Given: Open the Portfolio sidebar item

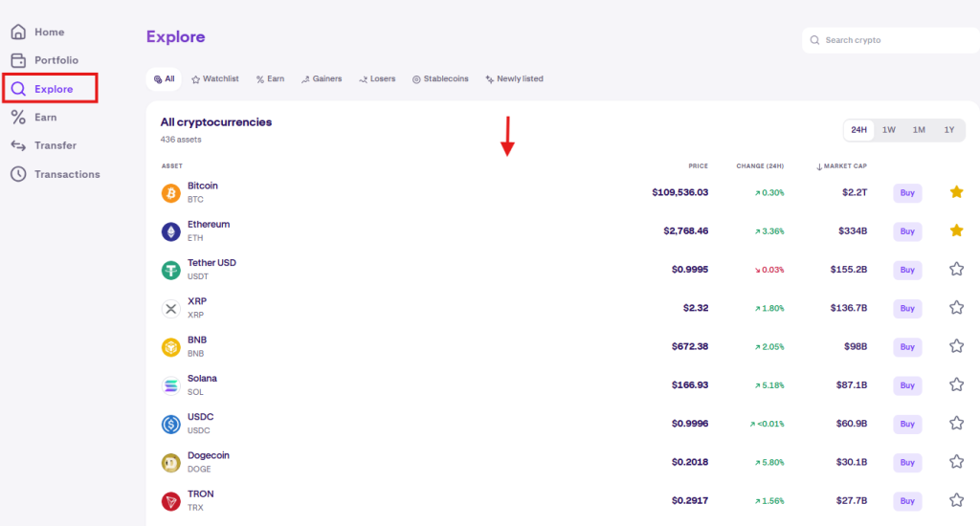Looking at the screenshot, I should pos(44,60).
